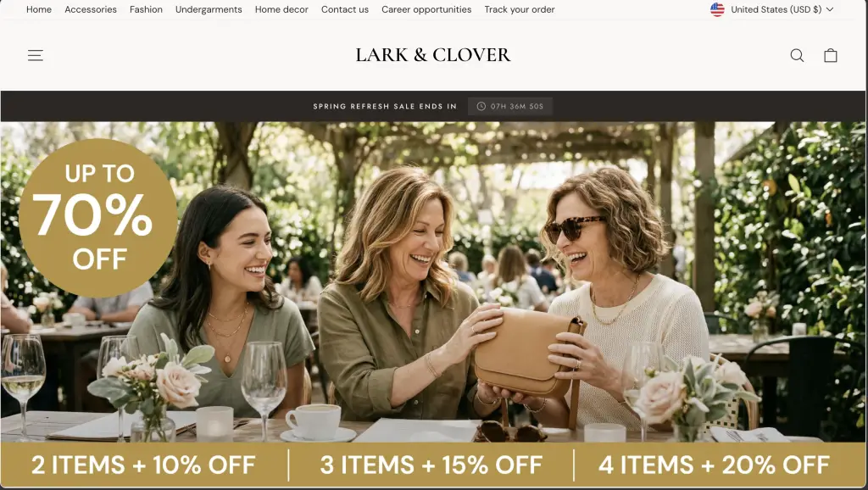Viewport: 868px width, 490px height.
Task: Click the clock icon in countdown timer
Action: [481, 106]
